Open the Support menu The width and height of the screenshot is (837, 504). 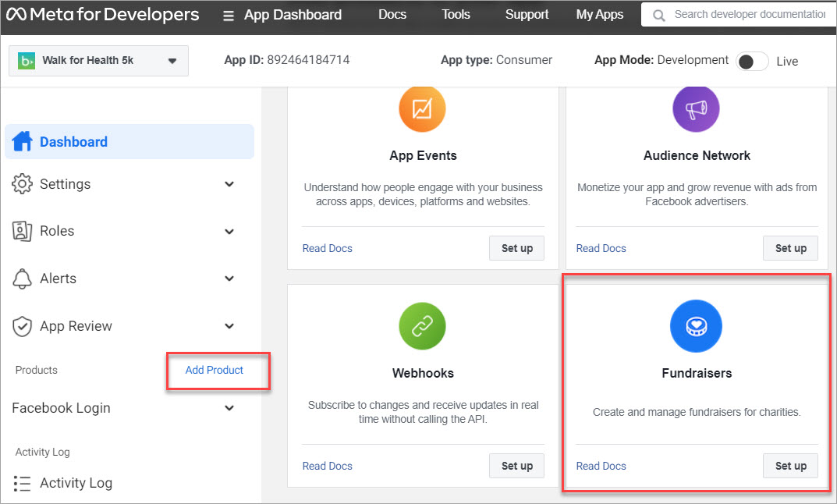[x=527, y=14]
